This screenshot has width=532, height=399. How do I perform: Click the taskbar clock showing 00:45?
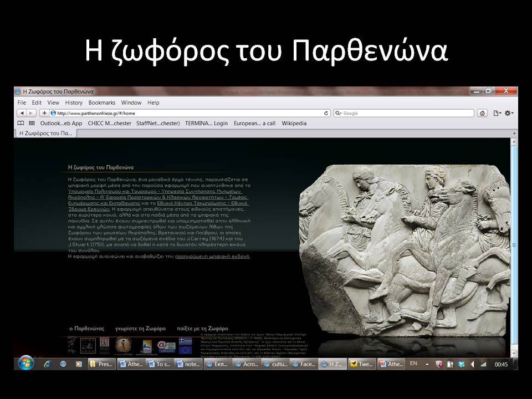pos(501,365)
